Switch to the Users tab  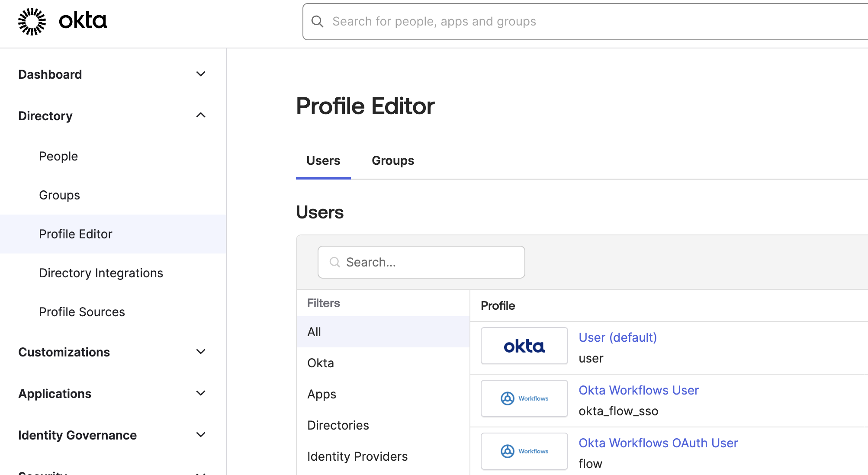tap(323, 160)
